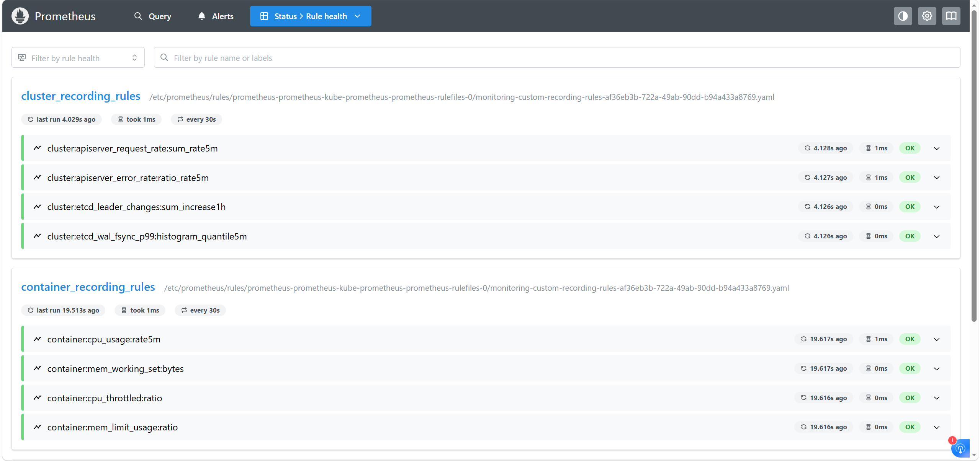
Task: Click graph icon for container:mem_working_set:bytes
Action: [x=37, y=368]
